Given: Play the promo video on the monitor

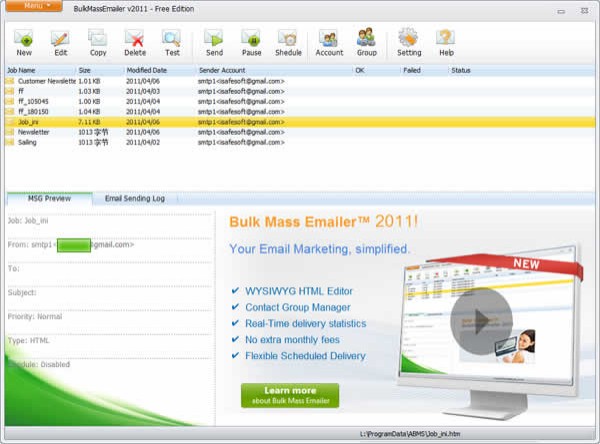Looking at the screenshot, I should pyautogui.click(x=481, y=321).
